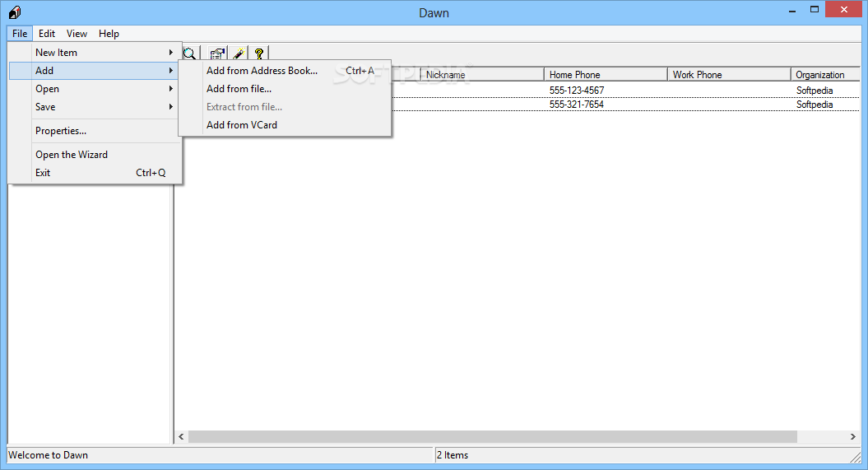
Task: Sort by the Organization column header
Action: [825, 75]
